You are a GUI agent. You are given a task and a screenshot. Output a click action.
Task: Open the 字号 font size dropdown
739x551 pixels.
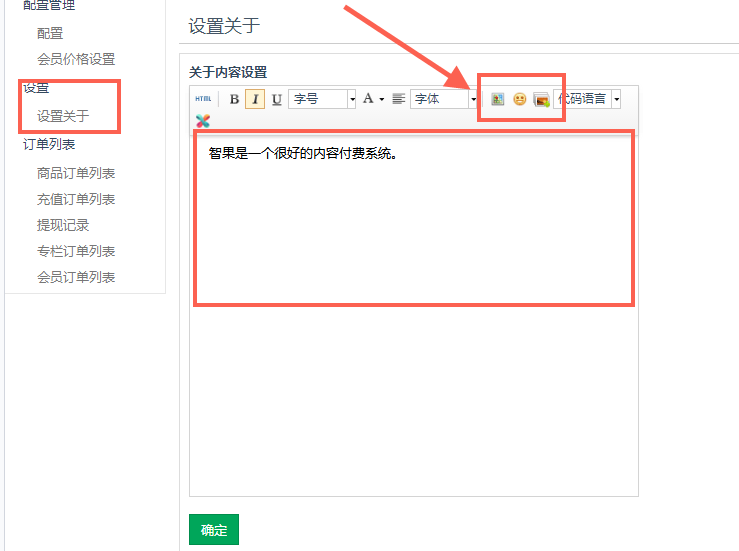pos(322,99)
